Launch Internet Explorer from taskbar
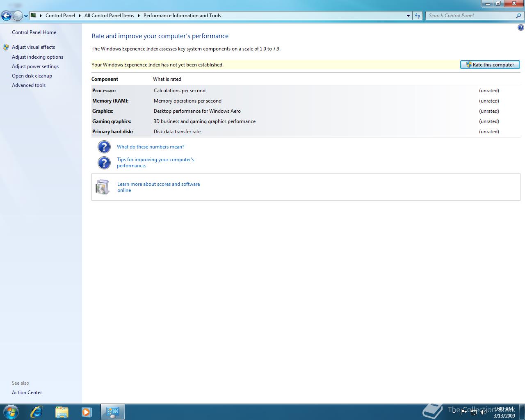Viewport: 525px width, 420px height. tap(37, 412)
